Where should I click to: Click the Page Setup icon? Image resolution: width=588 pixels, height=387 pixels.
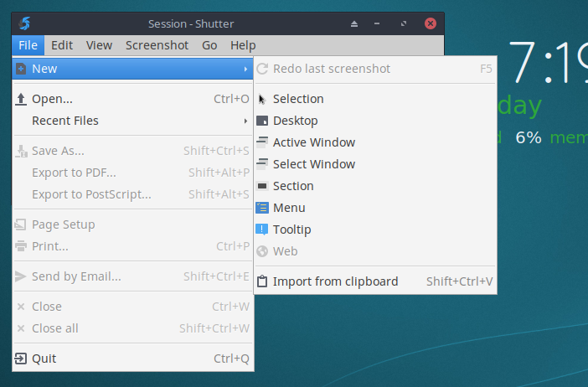click(20, 224)
